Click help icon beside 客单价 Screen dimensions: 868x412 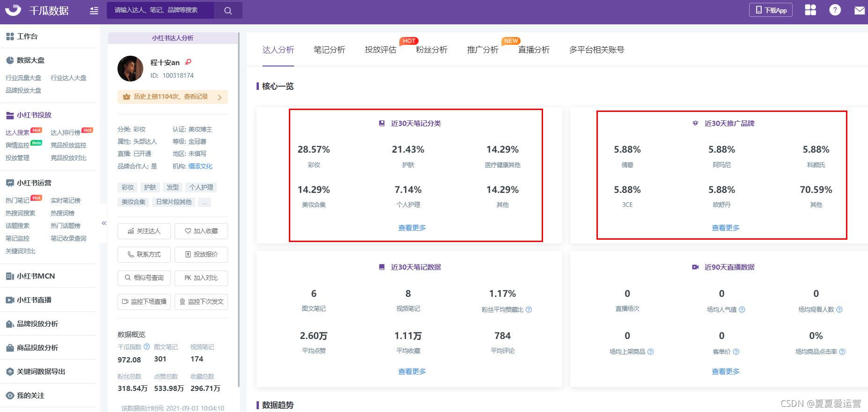pos(736,352)
